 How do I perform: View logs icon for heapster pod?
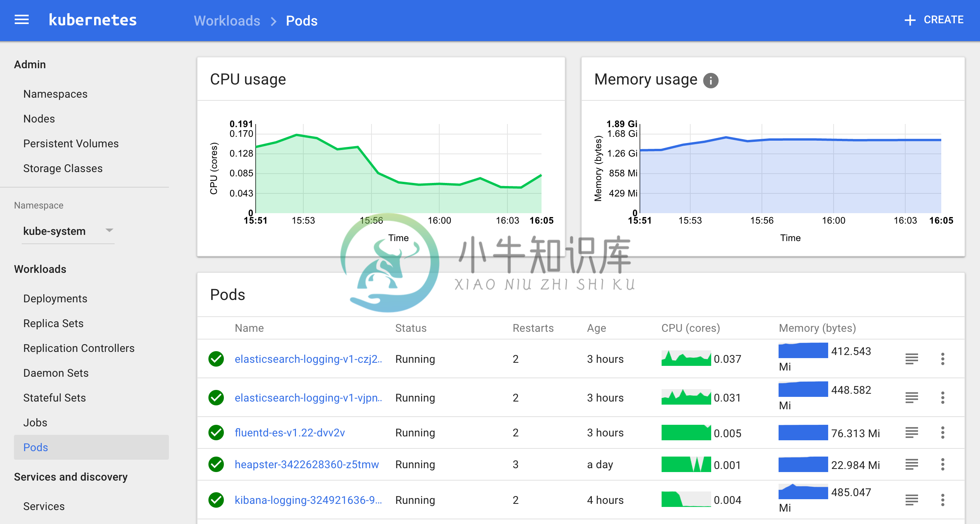pyautogui.click(x=912, y=464)
